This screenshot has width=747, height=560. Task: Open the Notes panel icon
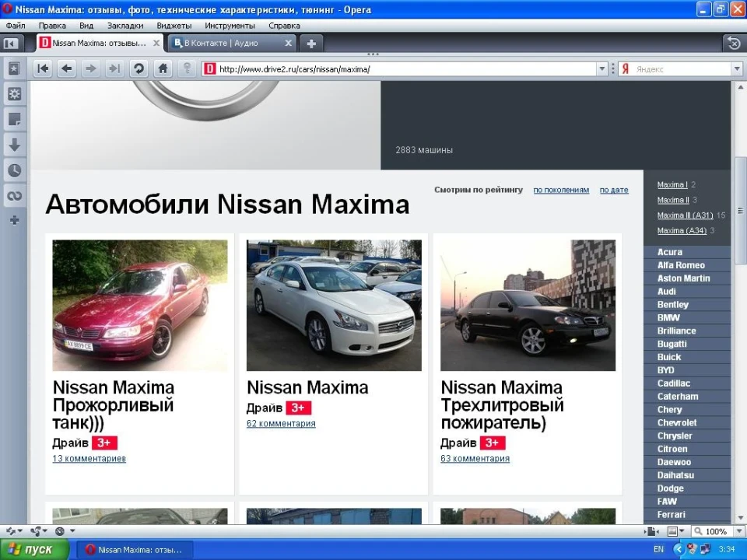click(14, 119)
